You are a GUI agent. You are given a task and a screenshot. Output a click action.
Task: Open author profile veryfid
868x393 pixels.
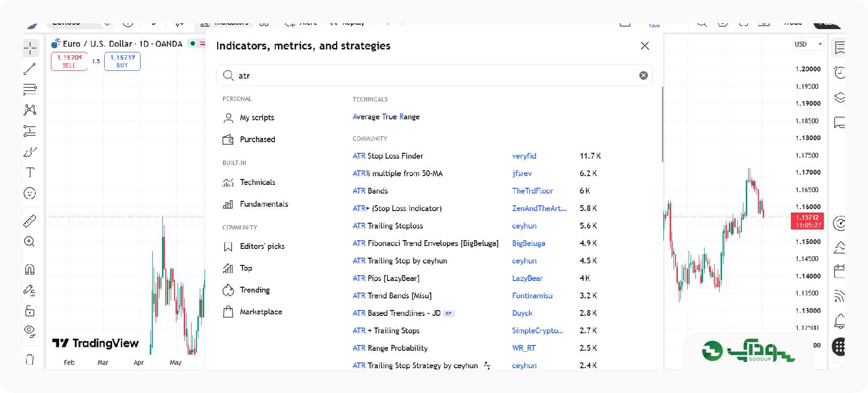tap(524, 156)
